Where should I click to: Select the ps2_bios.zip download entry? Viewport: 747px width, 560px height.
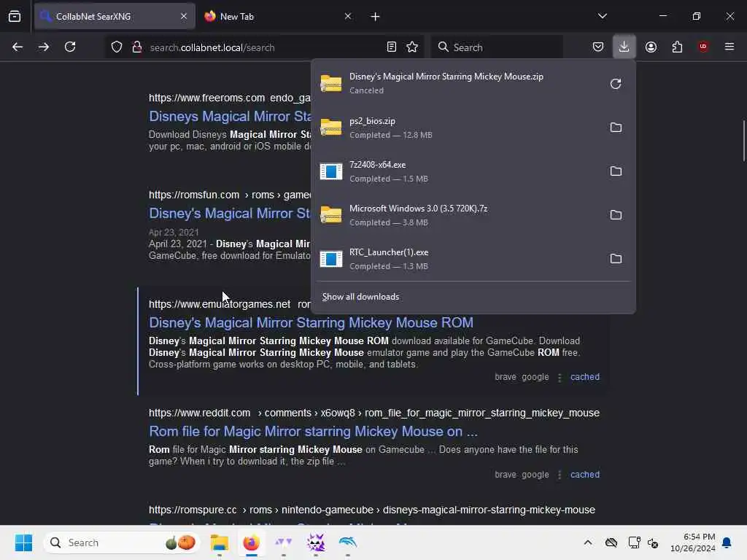460,128
